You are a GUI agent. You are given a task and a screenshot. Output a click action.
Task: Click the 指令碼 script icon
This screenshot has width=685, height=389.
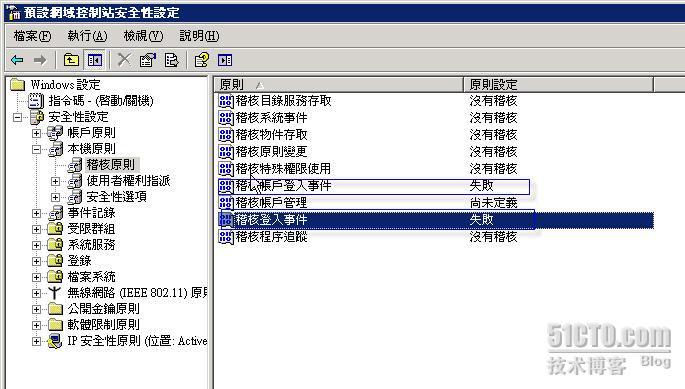coord(36,101)
